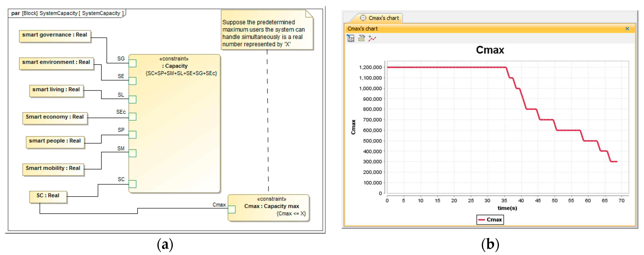Screen dimensions: 644x255
Task: Click the red Cmax legend swatch
Action: (x=481, y=220)
